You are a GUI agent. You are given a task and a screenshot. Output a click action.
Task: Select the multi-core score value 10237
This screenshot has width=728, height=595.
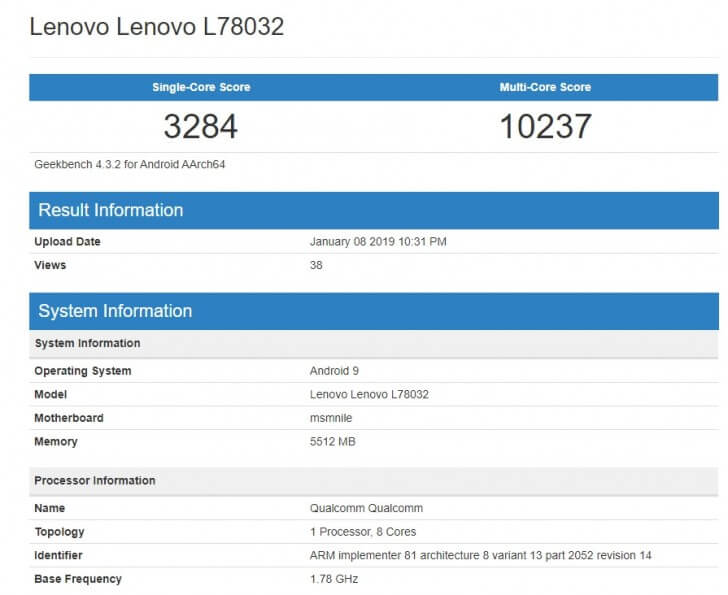click(x=545, y=126)
